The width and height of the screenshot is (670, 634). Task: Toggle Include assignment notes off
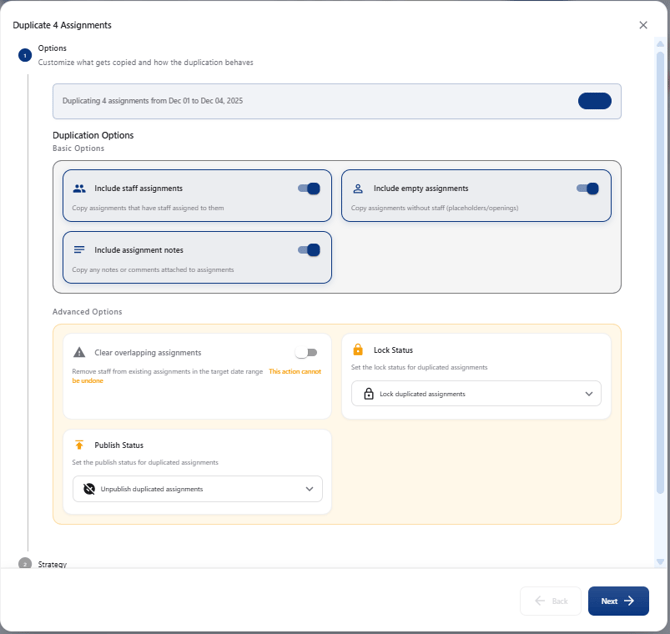309,250
